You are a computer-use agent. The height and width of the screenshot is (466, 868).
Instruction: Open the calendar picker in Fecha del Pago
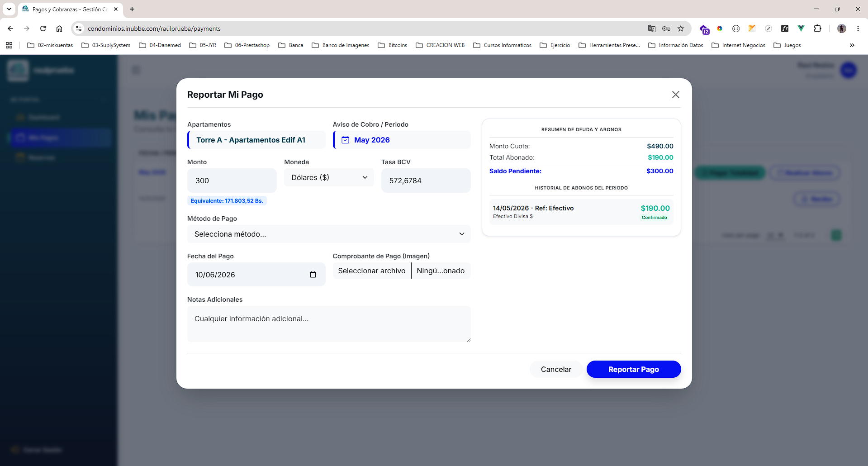point(313,275)
